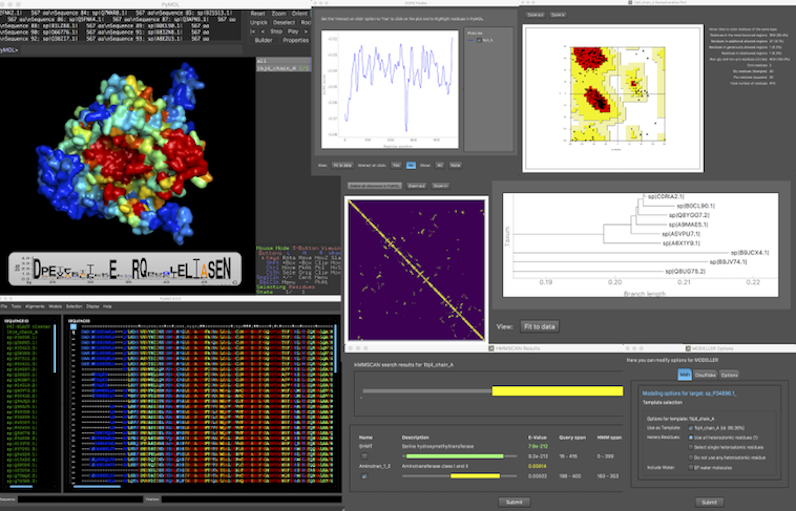Tick the SHMT domain checkbox

(x=364, y=456)
